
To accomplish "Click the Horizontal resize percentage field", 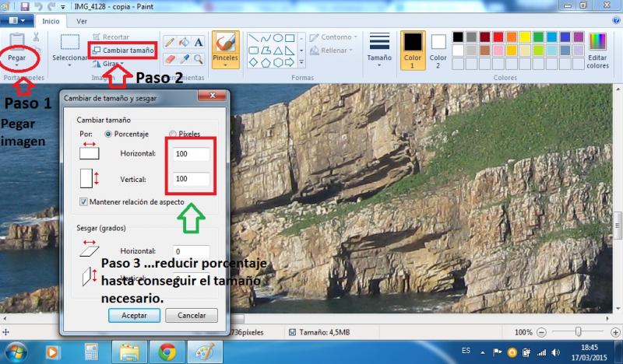I will click(190, 154).
